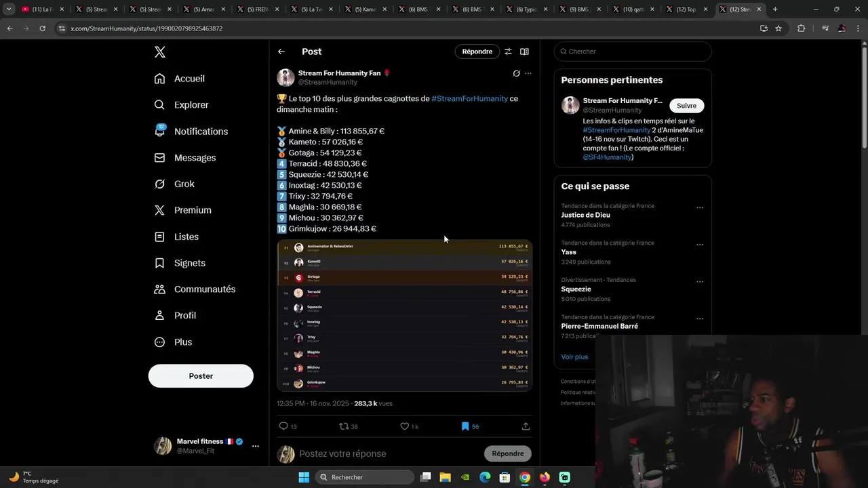This screenshot has height=488, width=868.
Task: Click the X logo in the sidebar
Action: [159, 52]
